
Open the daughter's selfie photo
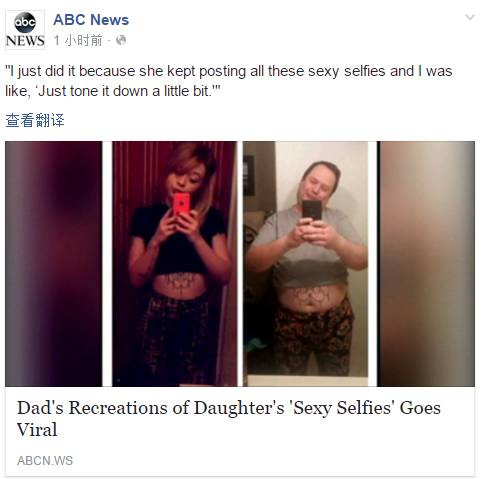point(175,264)
